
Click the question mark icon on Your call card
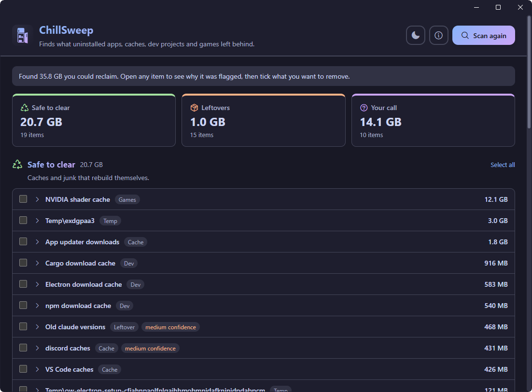point(364,108)
